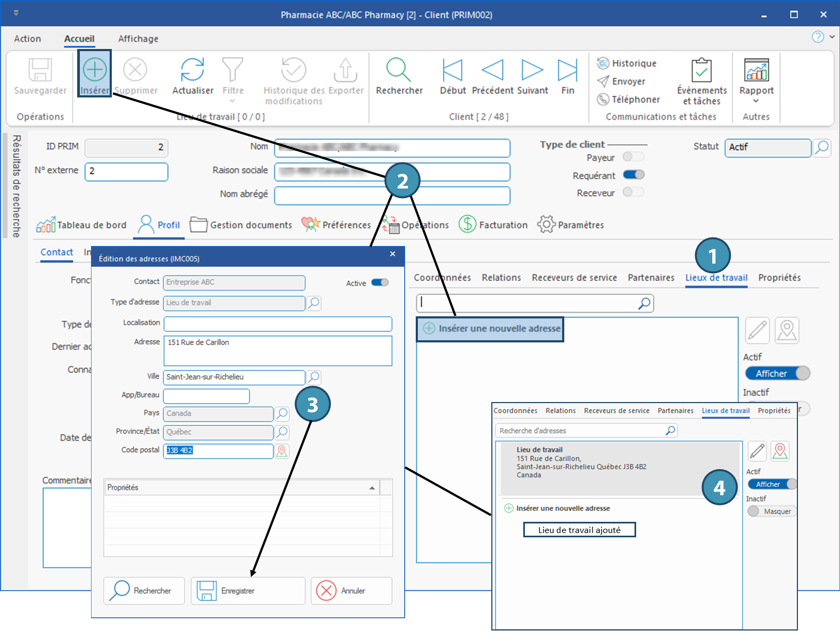Collapse the Propriétés section header arrow
Viewport: 840px width, 631px height.
tap(372, 488)
